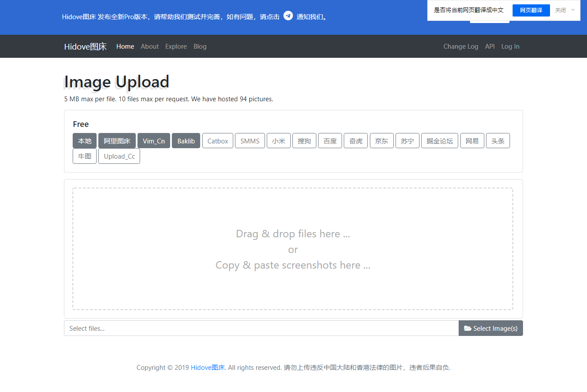
Task: Open the Change Log page
Action: (461, 47)
